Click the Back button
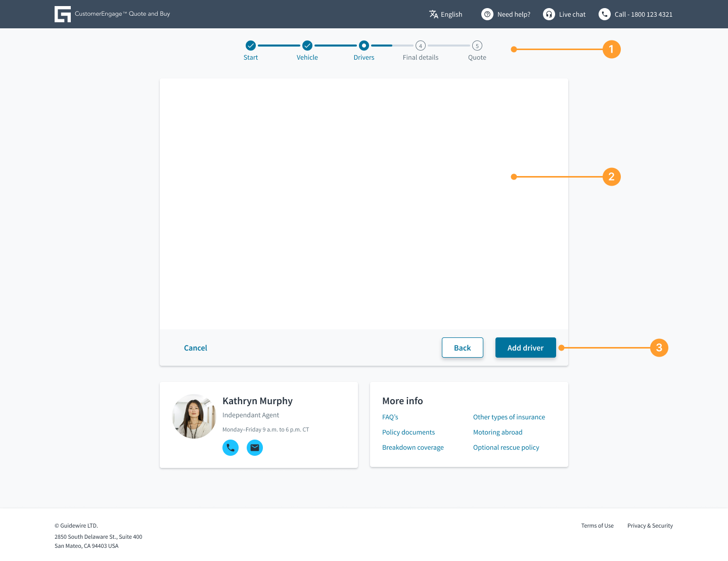Screen dimensions: 728x561 coord(463,348)
